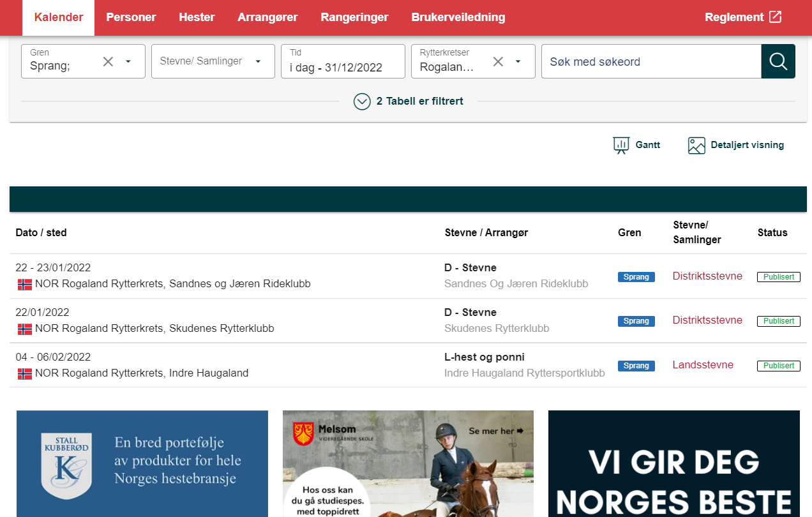Image resolution: width=812 pixels, height=517 pixels.
Task: View the Rangeringer tab
Action: [354, 17]
